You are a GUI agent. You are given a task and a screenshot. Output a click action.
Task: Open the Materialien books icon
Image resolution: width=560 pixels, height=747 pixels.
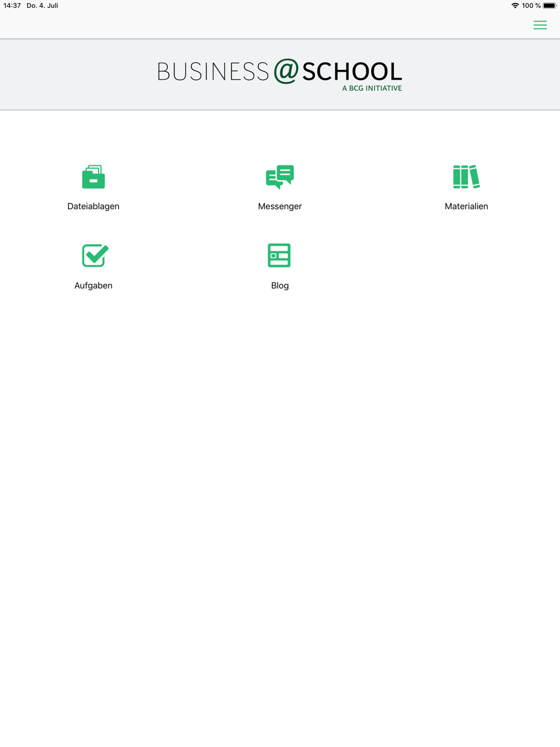tap(466, 177)
